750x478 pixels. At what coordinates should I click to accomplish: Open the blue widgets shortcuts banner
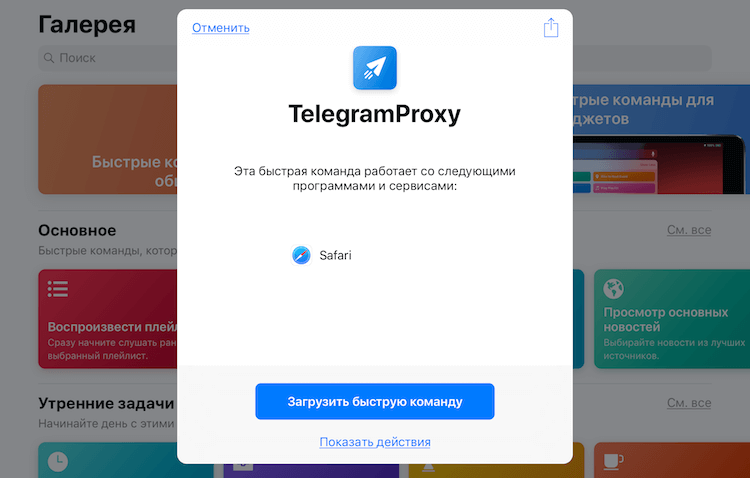click(x=661, y=139)
